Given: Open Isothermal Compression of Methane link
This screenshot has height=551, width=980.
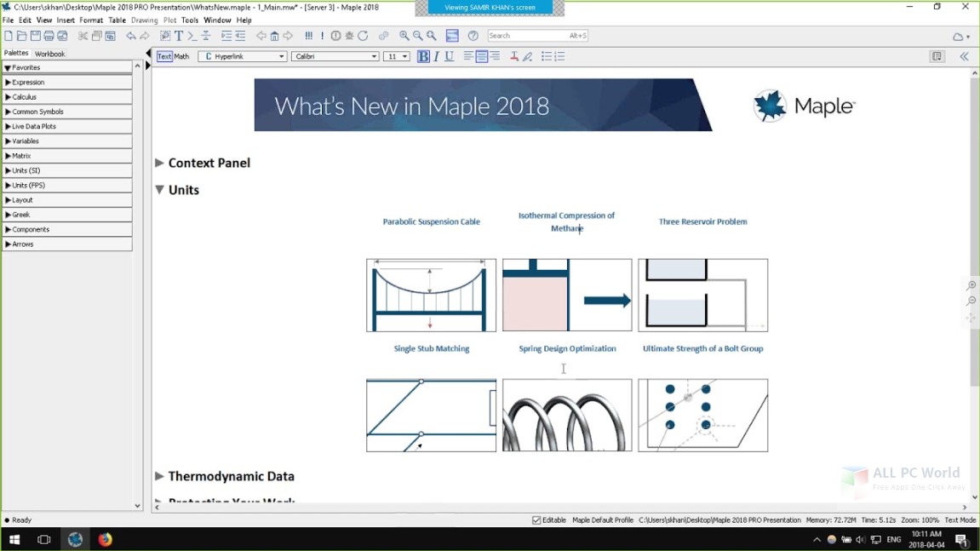Looking at the screenshot, I should [x=566, y=222].
